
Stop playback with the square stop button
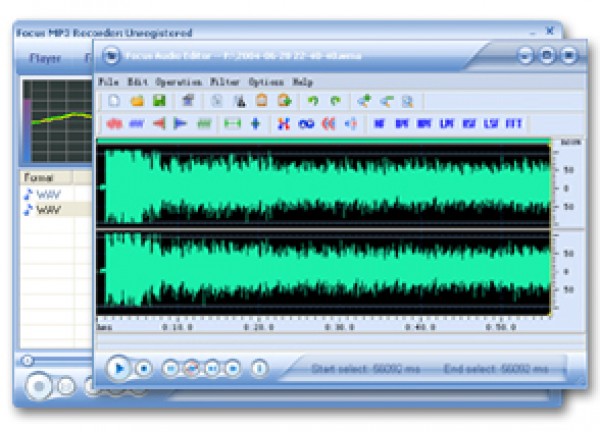tap(144, 368)
